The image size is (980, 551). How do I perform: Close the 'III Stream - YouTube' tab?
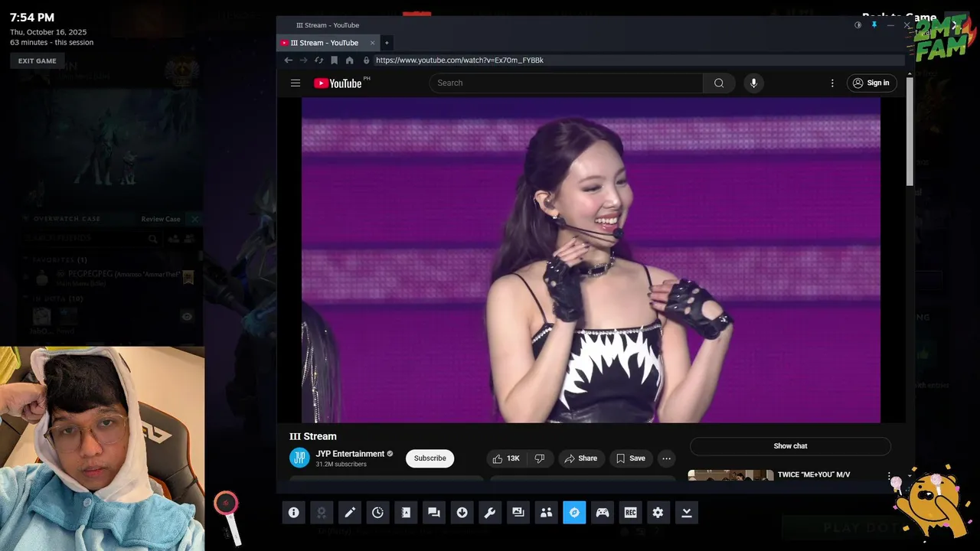(x=373, y=43)
